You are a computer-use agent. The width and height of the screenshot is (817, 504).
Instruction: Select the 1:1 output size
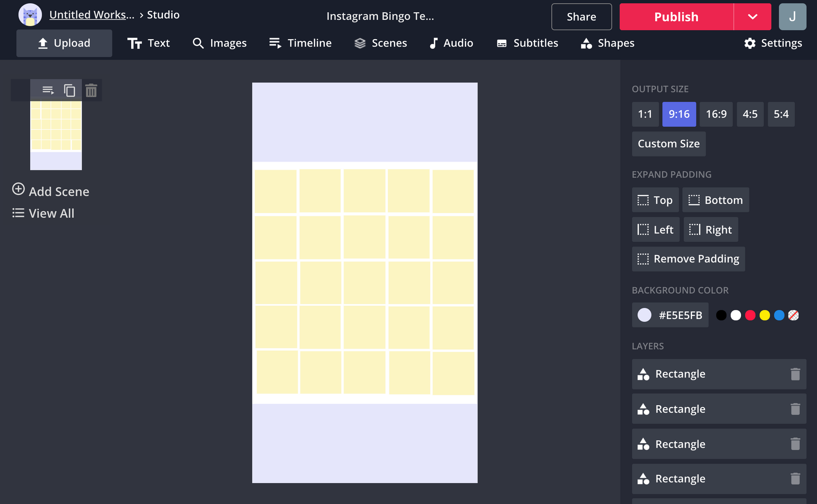[645, 114]
